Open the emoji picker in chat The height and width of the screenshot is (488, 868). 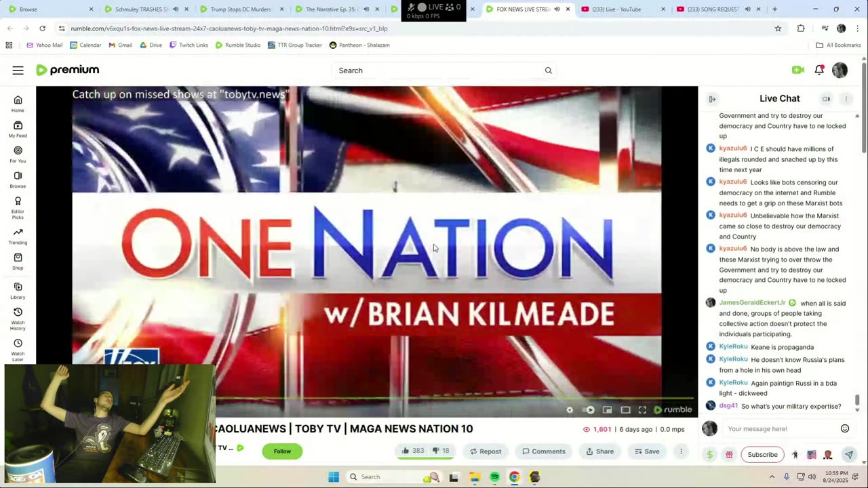(845, 428)
